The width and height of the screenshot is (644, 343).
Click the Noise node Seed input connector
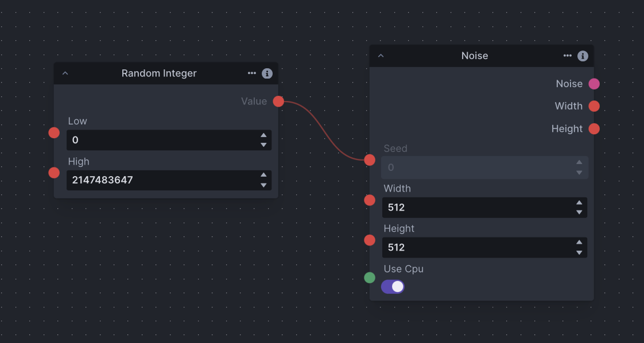click(370, 160)
